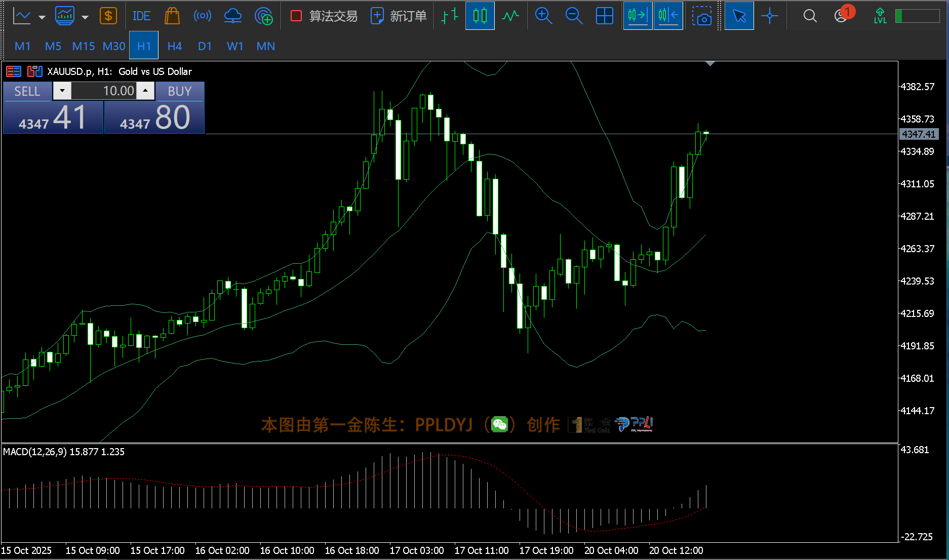Click the IDE MetaEditor button
The width and height of the screenshot is (949, 560).
pos(141,16)
